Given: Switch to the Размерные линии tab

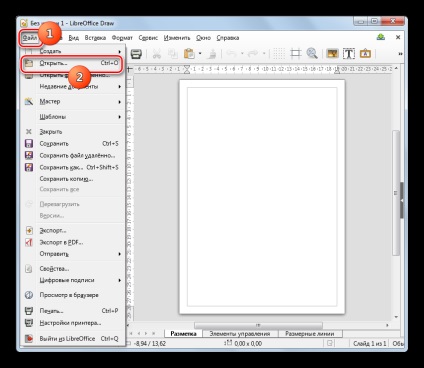Looking at the screenshot, I should pos(310,333).
